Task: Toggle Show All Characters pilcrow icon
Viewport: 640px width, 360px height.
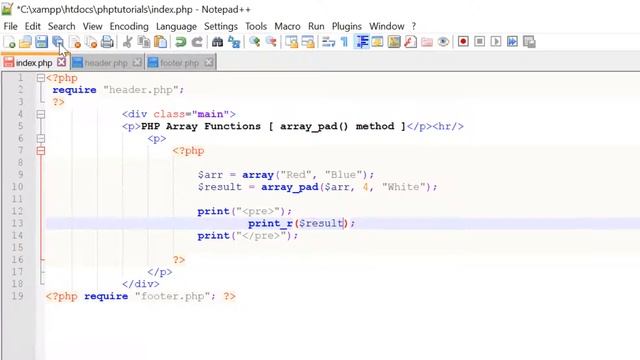Action: coord(344,42)
